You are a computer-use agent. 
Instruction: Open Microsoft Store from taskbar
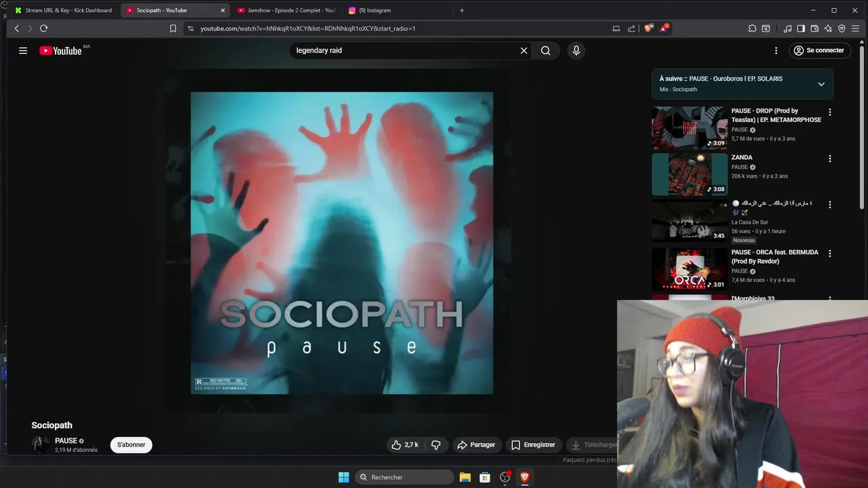click(485, 477)
